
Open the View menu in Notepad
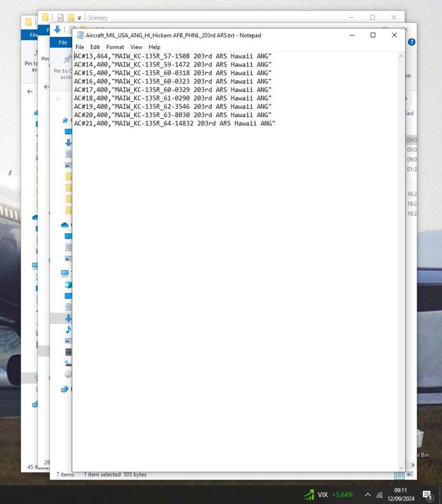[136, 47]
